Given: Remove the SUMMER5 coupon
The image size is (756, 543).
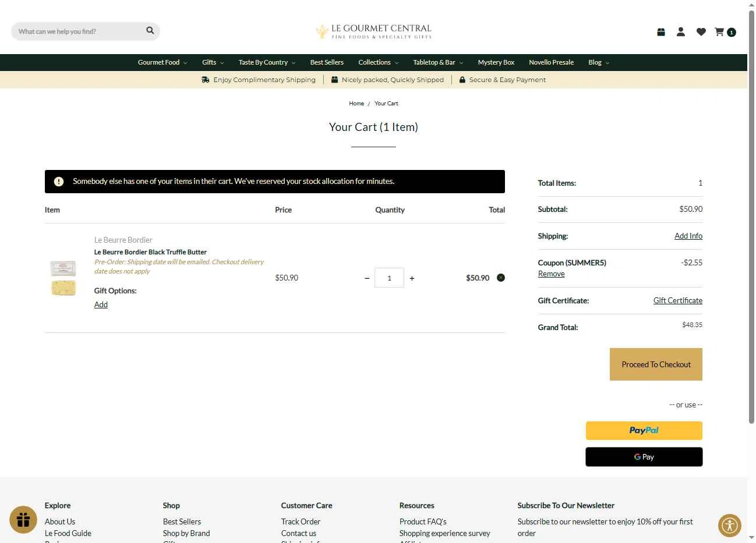Looking at the screenshot, I should [551, 274].
